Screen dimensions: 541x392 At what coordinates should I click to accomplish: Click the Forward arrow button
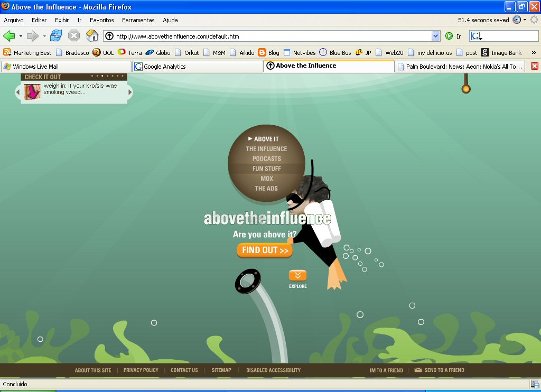pyautogui.click(x=32, y=36)
